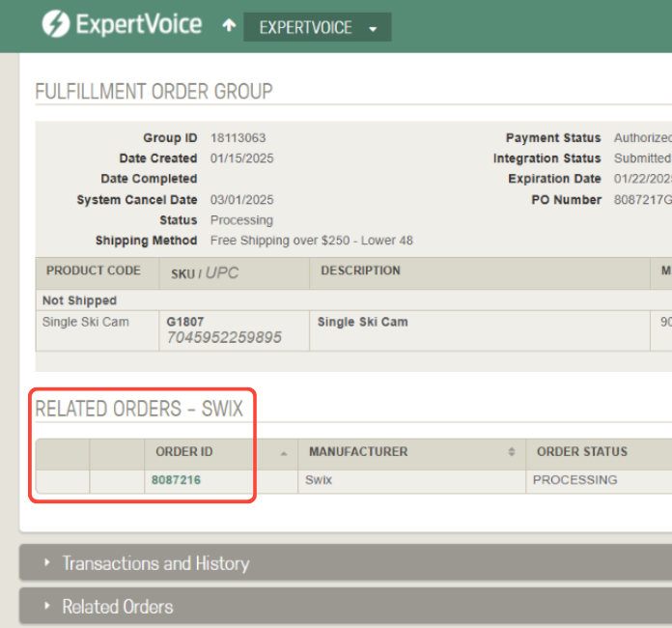
Task: Click the Date Created value 01/15/2025
Action: (x=241, y=158)
